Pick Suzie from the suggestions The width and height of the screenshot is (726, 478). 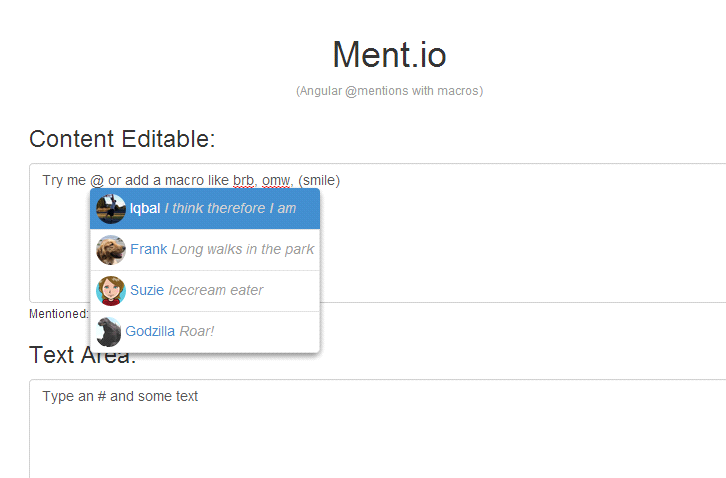205,290
